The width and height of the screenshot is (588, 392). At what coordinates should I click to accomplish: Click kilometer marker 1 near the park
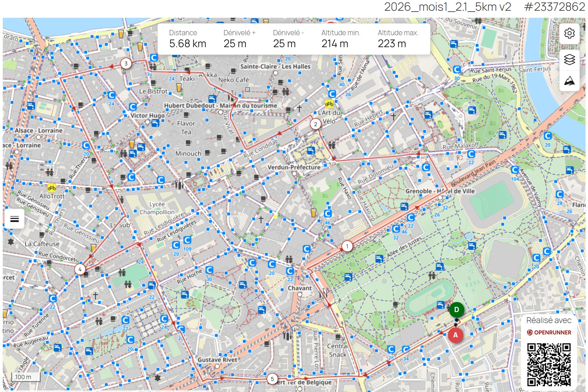(x=347, y=246)
